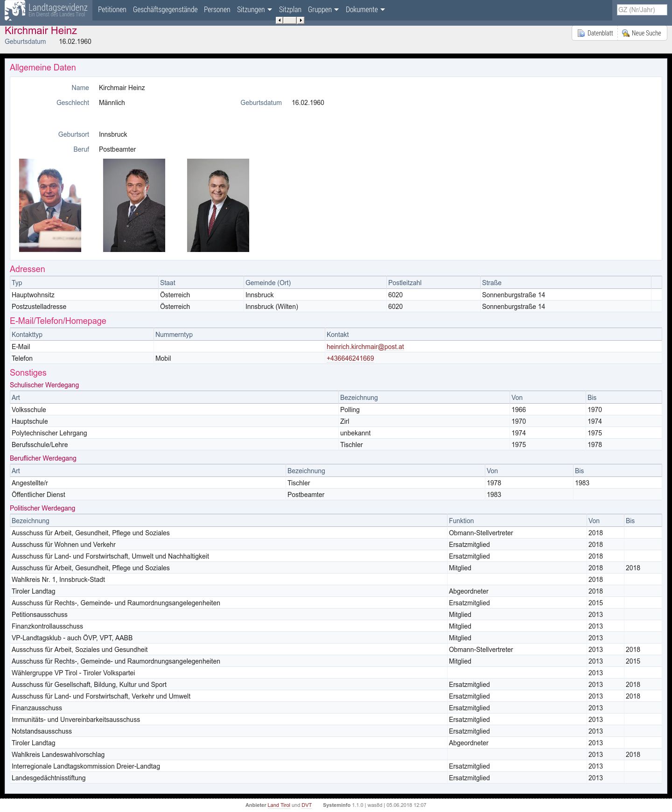The image size is (672, 812).
Task: Open the Sitzplan menu item
Action: click(290, 9)
